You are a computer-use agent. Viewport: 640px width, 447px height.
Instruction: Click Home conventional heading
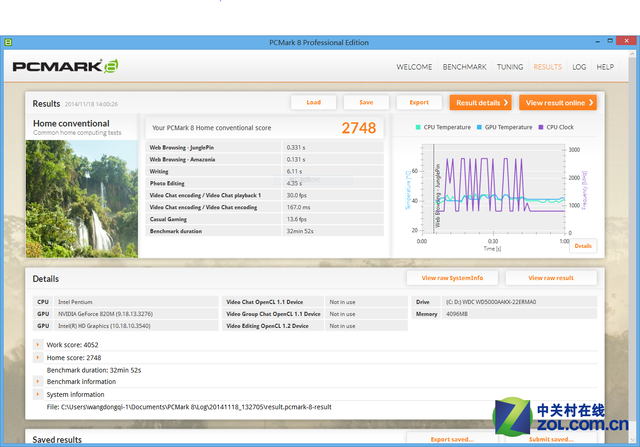click(x=71, y=123)
